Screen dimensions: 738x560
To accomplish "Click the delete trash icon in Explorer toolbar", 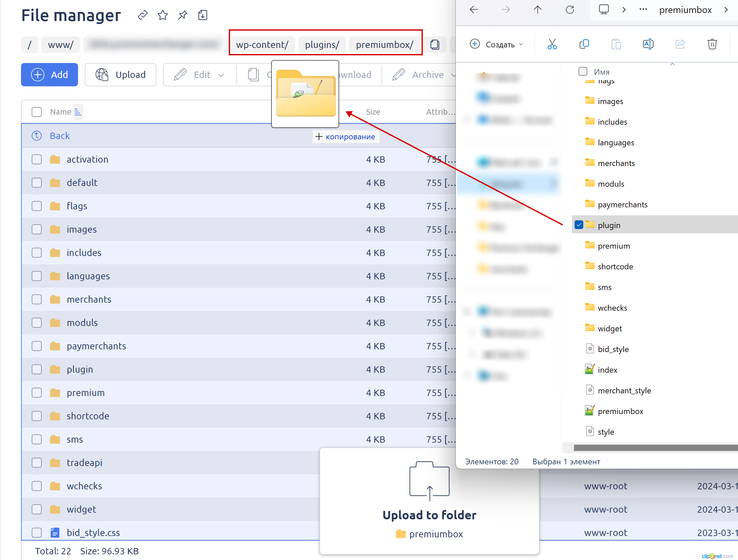I will pos(712,44).
